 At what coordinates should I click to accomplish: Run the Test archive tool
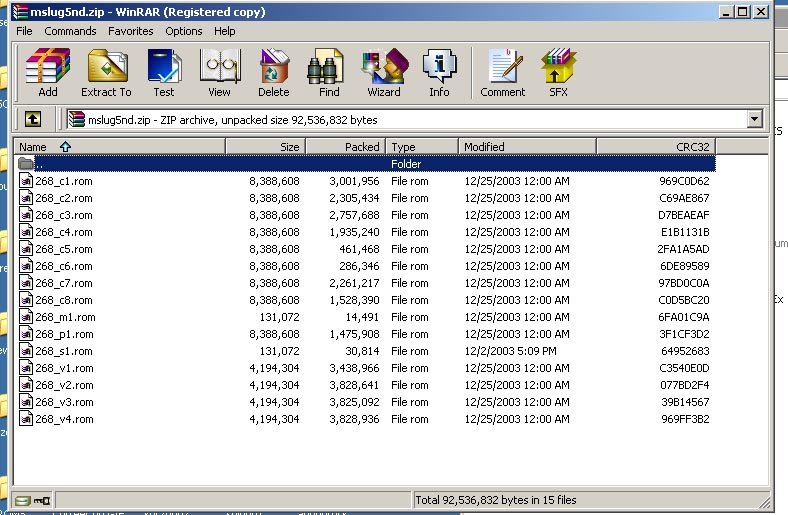coord(164,73)
